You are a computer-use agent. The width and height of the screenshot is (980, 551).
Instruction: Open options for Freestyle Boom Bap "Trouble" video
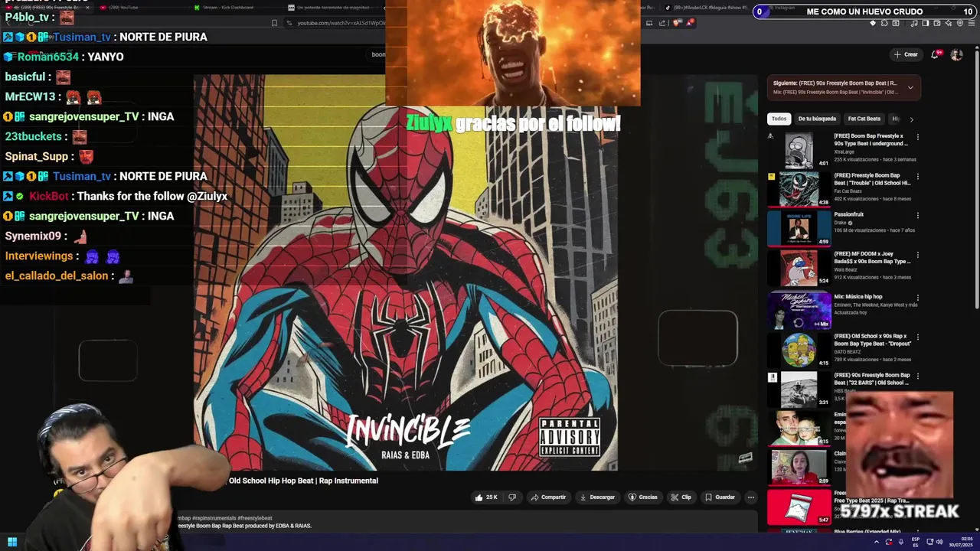917,176
